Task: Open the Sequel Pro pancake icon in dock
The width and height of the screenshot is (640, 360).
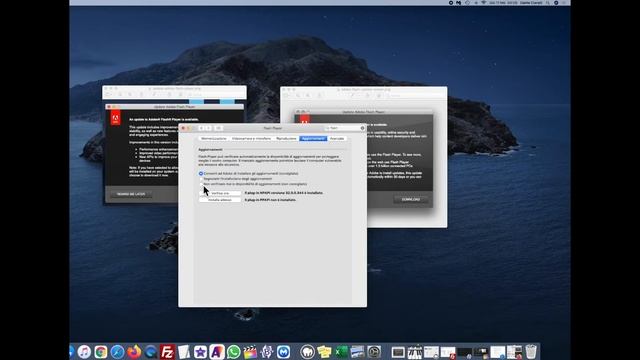Action: coord(307,352)
